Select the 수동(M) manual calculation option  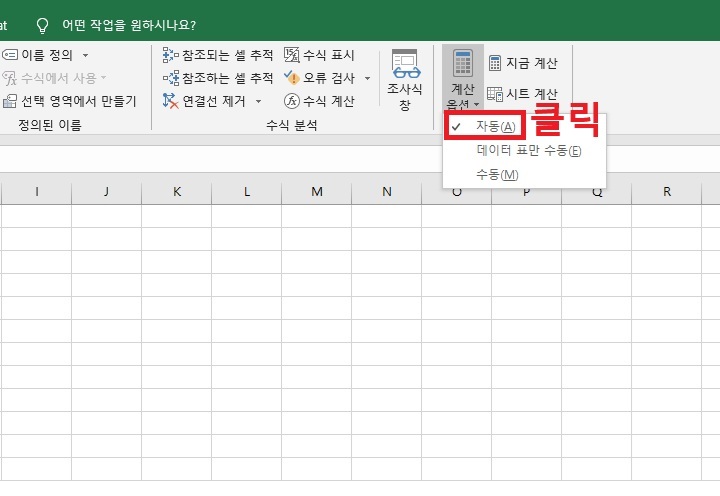coord(524,175)
